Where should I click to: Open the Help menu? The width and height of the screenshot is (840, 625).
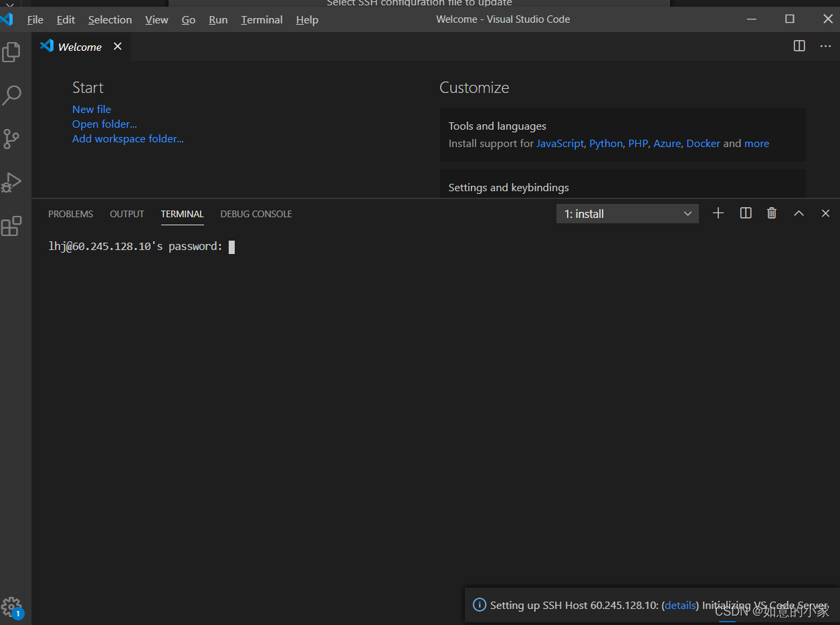307,19
